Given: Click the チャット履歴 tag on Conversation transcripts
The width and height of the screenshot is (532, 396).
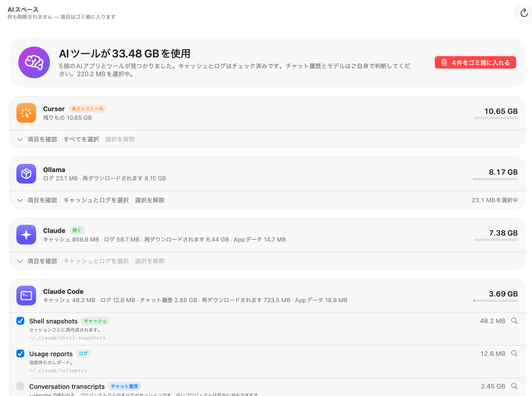Looking at the screenshot, I should point(124,386).
